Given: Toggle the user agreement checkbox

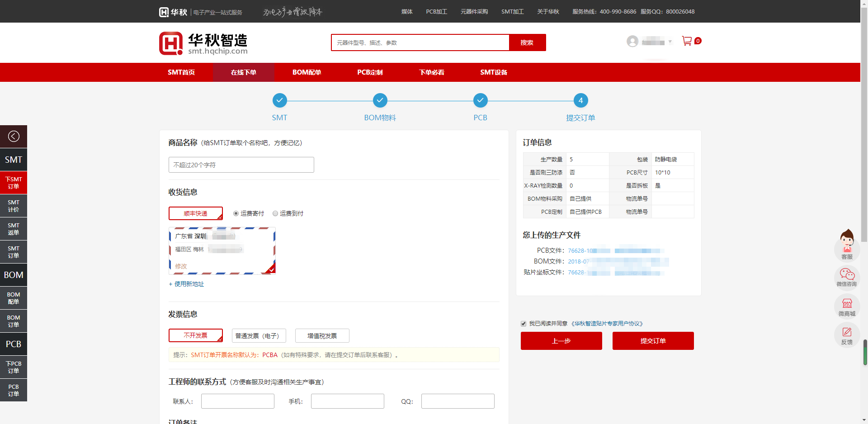Looking at the screenshot, I should [524, 324].
